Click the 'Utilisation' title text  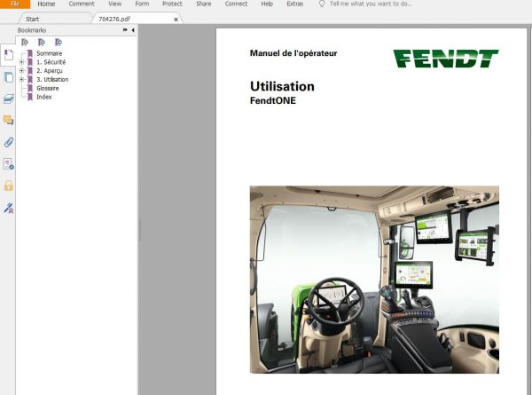click(282, 86)
